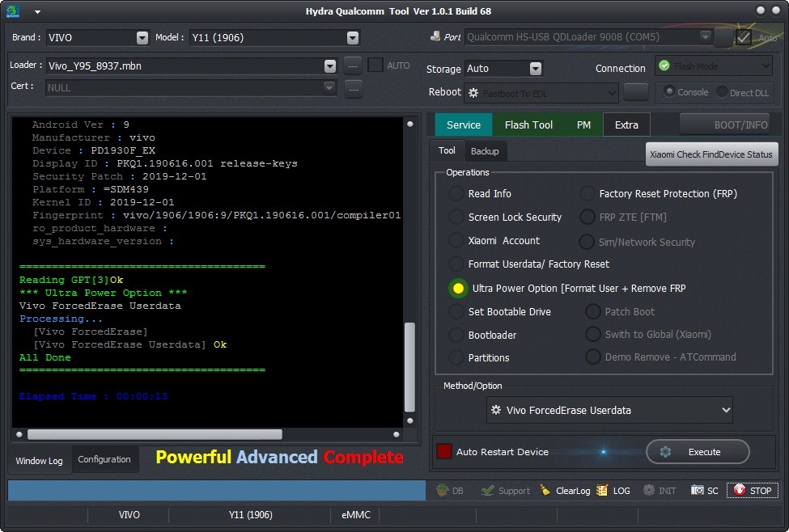789x532 pixels.
Task: Select FRP ZTE [FTM] option
Action: [x=588, y=217]
